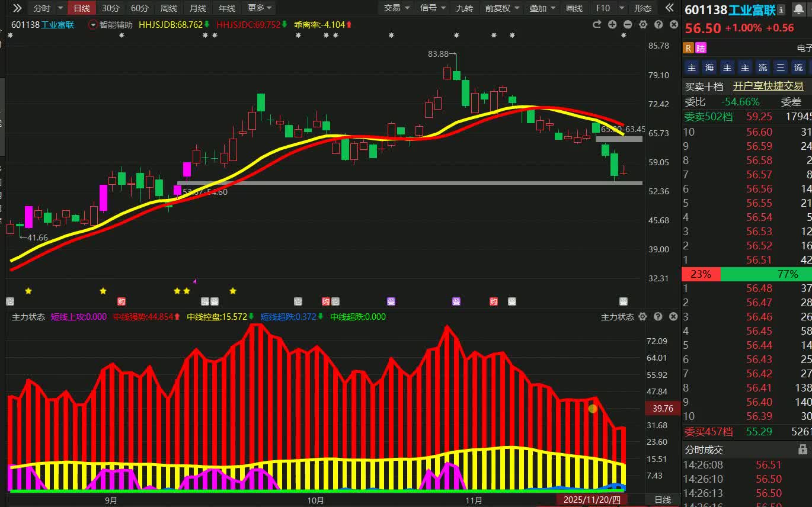Image resolution: width=812 pixels, height=507 pixels.
Task: Open main chart indicator settings gear
Action: [643, 25]
